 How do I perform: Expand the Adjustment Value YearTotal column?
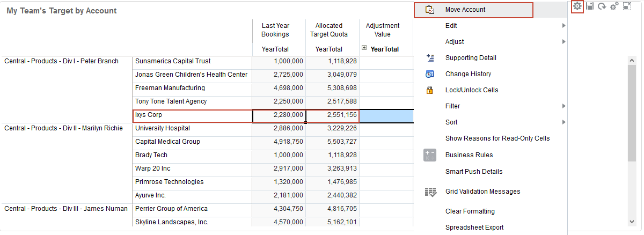(x=364, y=48)
